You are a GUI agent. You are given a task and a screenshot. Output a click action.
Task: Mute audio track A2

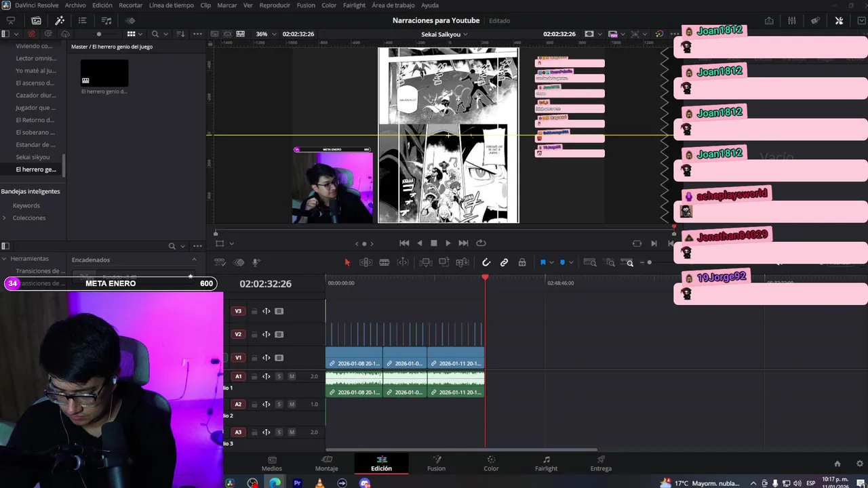pos(292,404)
